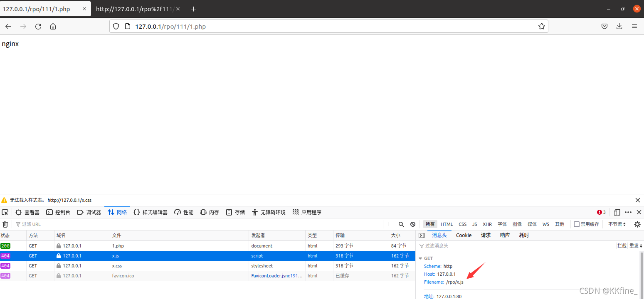Filter requests by XHR type
The height and width of the screenshot is (299, 644).
(x=487, y=224)
